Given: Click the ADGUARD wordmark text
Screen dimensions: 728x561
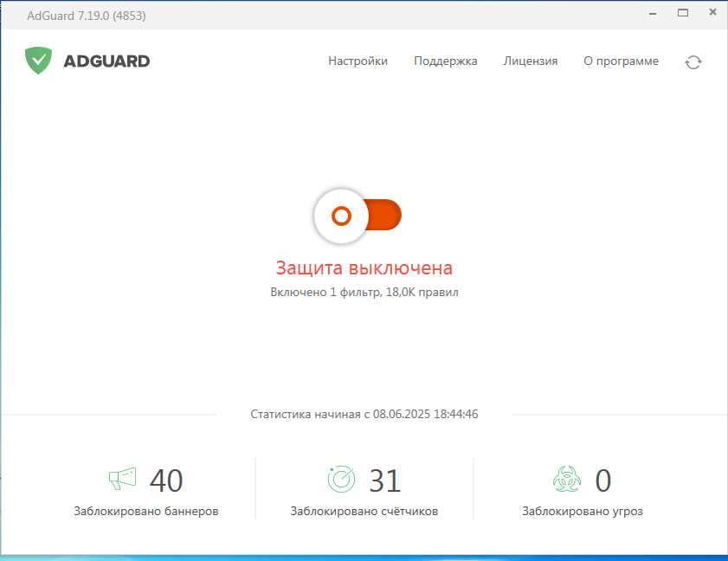Looking at the screenshot, I should (x=106, y=61).
